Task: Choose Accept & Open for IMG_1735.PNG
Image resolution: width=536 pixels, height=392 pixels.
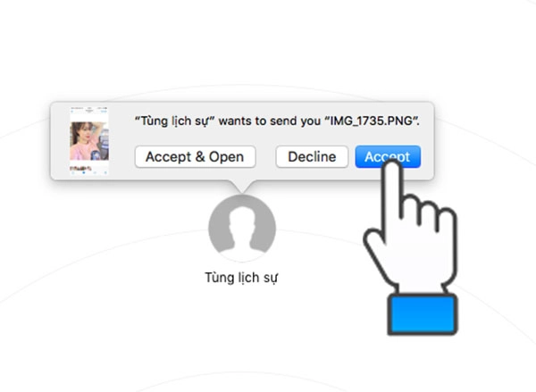Action: click(x=195, y=157)
